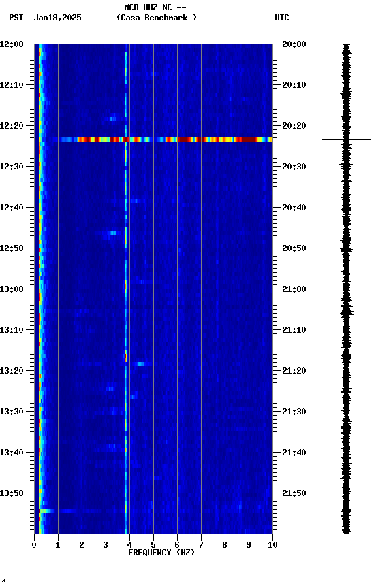Click the '12:30' PST time label
This screenshot has width=376, height=588.
click(x=12, y=167)
